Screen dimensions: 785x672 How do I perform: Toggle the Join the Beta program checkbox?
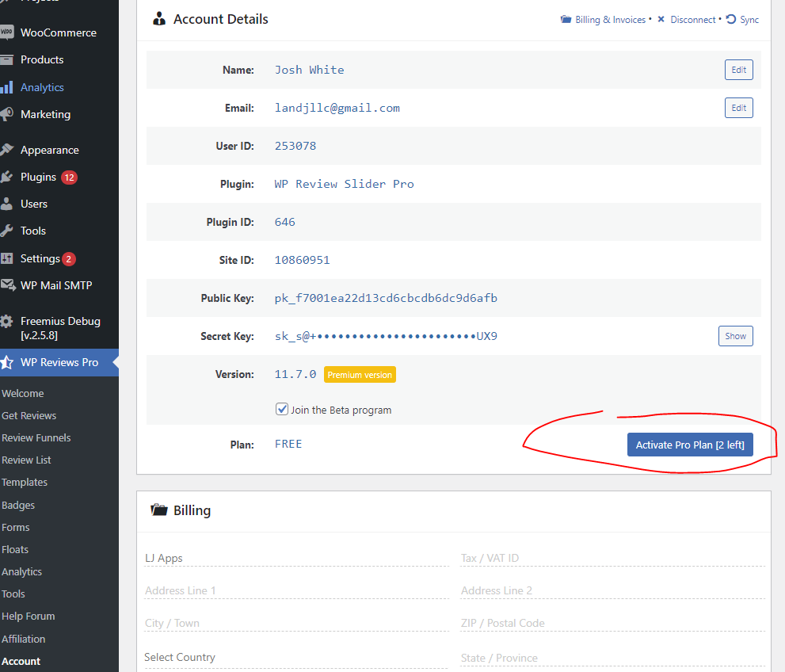(282, 409)
